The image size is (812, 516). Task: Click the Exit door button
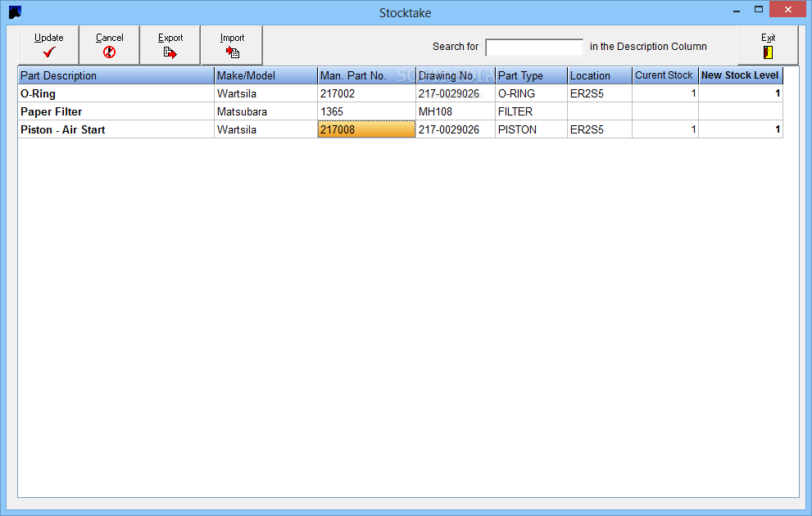tap(768, 45)
